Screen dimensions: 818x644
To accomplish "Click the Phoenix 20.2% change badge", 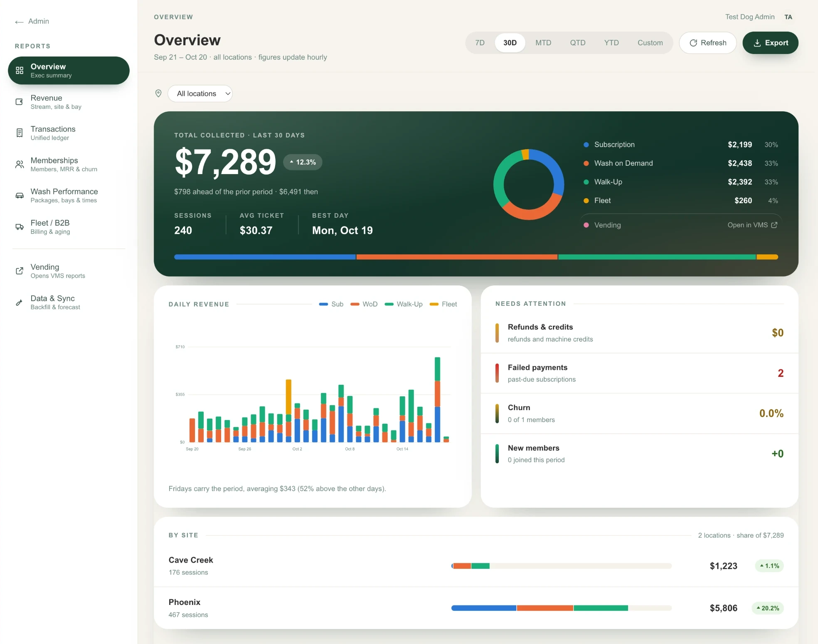I will (x=768, y=608).
